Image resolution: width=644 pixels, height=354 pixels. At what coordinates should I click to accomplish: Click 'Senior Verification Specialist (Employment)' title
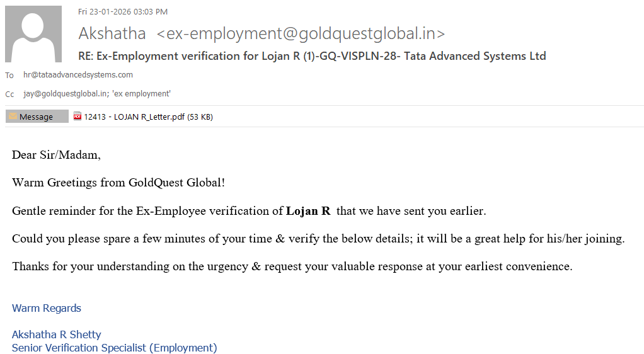point(114,348)
